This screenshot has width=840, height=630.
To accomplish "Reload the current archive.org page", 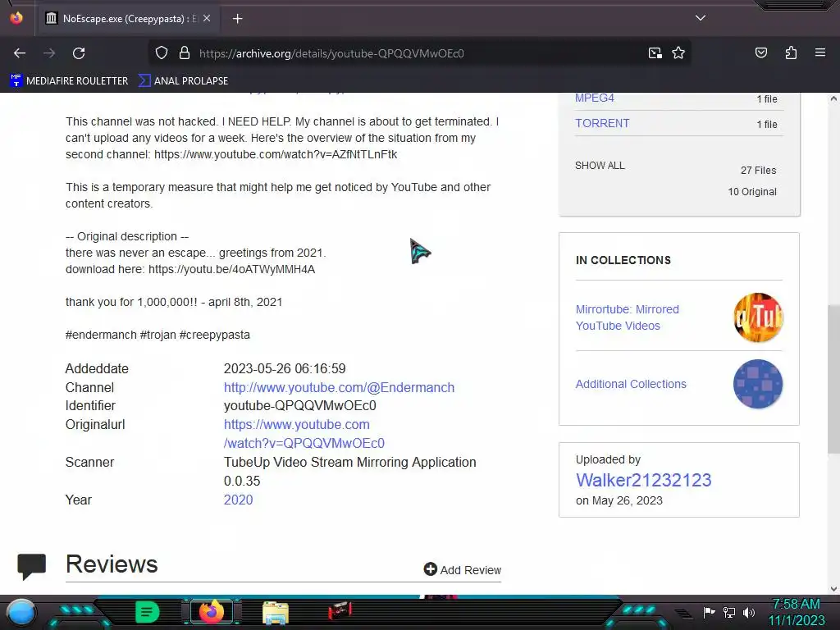I will point(79,53).
